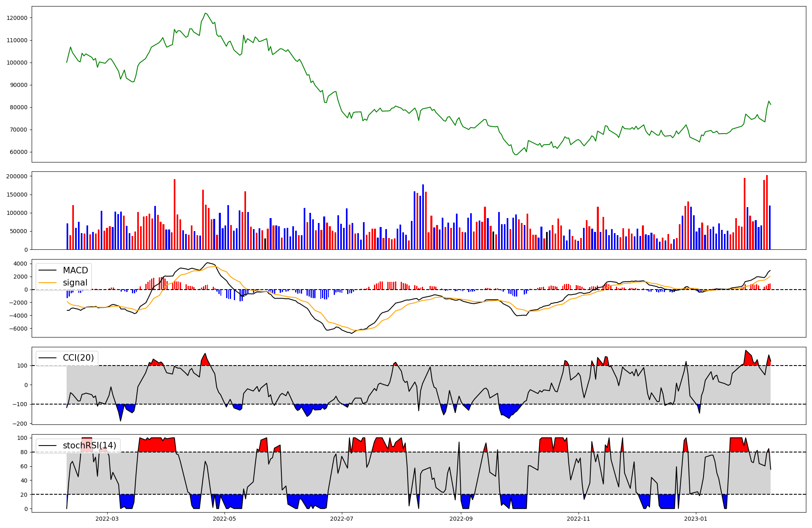The height and width of the screenshot is (528, 812).
Task: Click the -200 CCI axis label
Action: coord(21,424)
